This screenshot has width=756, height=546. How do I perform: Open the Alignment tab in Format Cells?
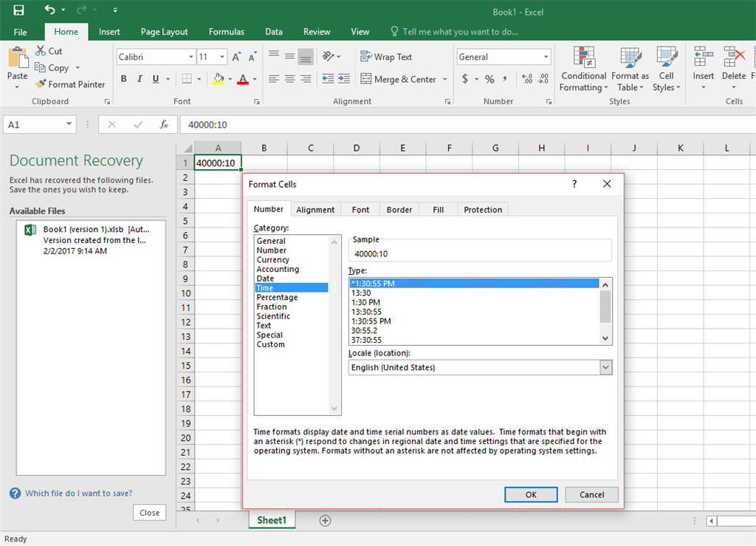coord(315,209)
